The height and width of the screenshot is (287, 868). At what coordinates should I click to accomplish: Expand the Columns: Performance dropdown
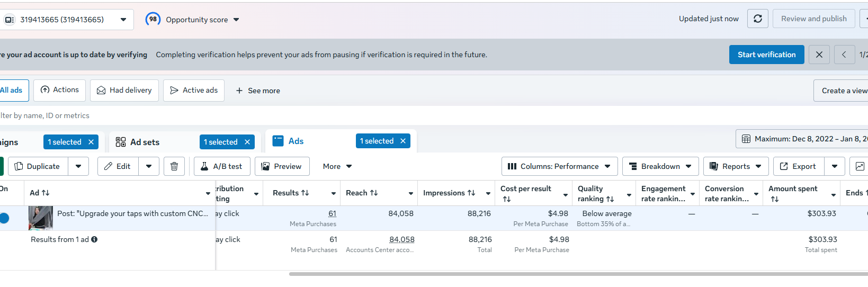tap(559, 166)
